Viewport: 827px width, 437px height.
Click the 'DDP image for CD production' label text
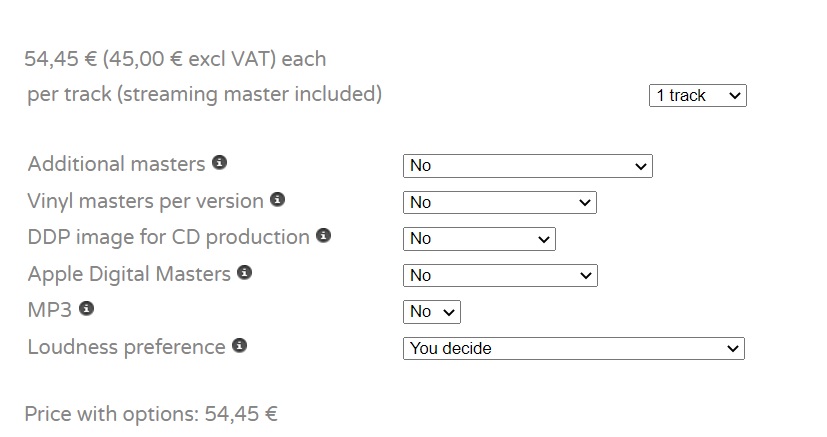[168, 237]
